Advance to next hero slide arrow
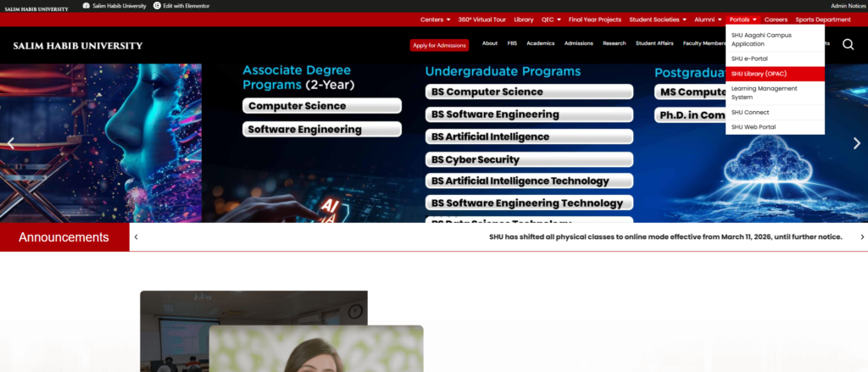 click(856, 143)
